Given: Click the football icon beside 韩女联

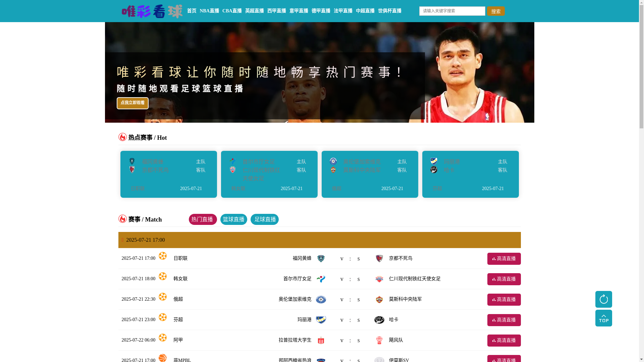Looking at the screenshot, I should click(x=163, y=276).
